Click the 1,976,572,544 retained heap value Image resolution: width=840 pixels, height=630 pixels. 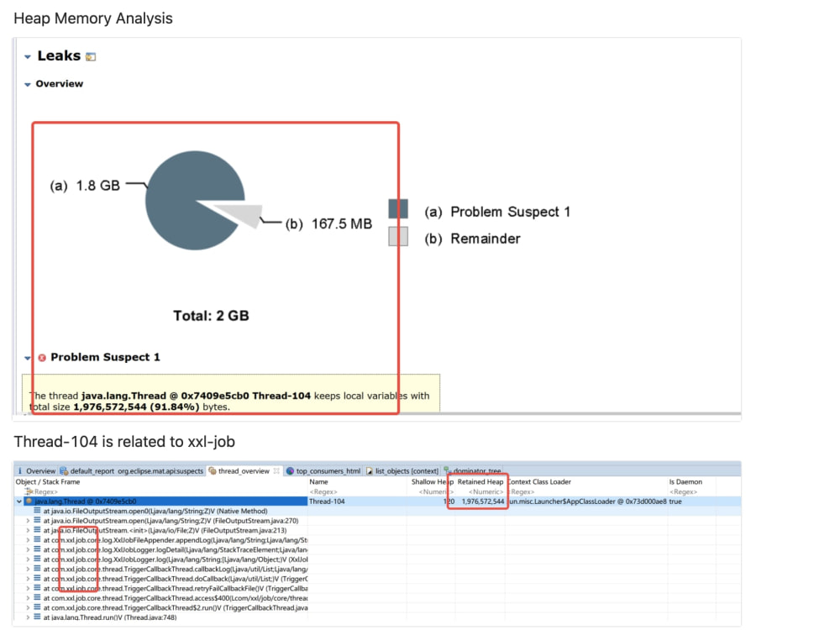click(x=483, y=501)
